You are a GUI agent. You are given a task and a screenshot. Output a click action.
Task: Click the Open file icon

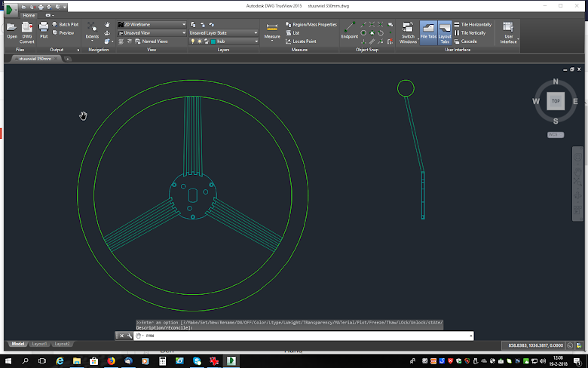click(11, 28)
